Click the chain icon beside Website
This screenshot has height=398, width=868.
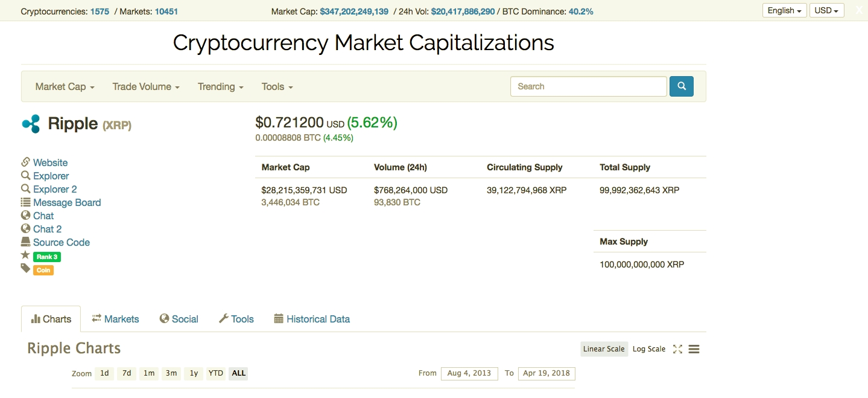click(25, 162)
